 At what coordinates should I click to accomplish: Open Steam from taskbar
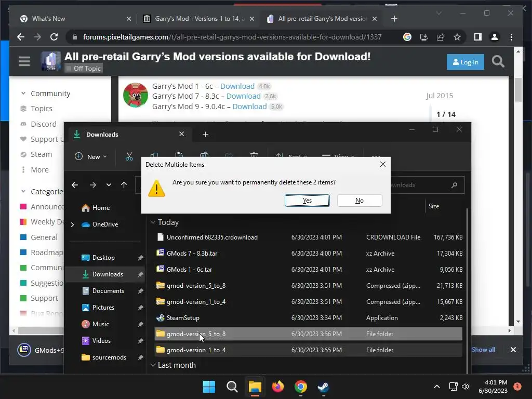[323, 387]
